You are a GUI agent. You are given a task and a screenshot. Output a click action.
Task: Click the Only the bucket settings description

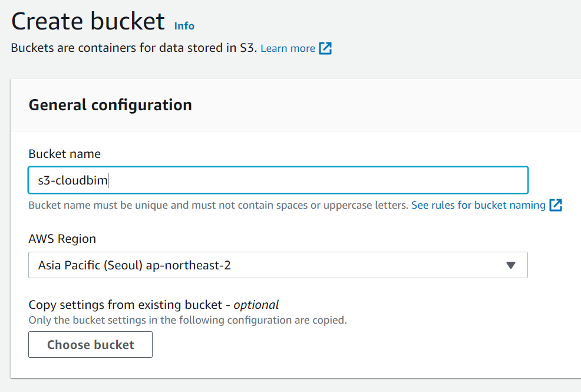[187, 321]
